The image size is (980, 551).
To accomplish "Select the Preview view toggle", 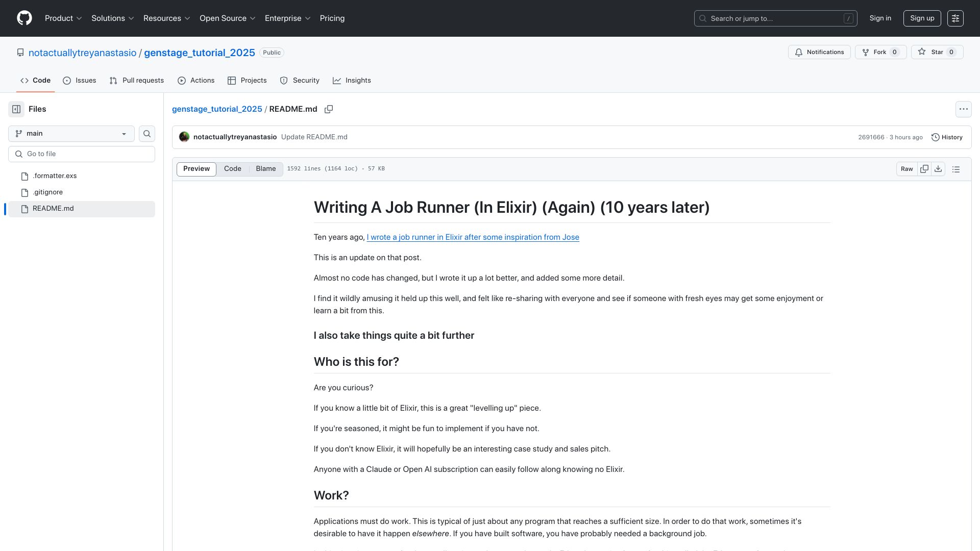I will tap(197, 169).
